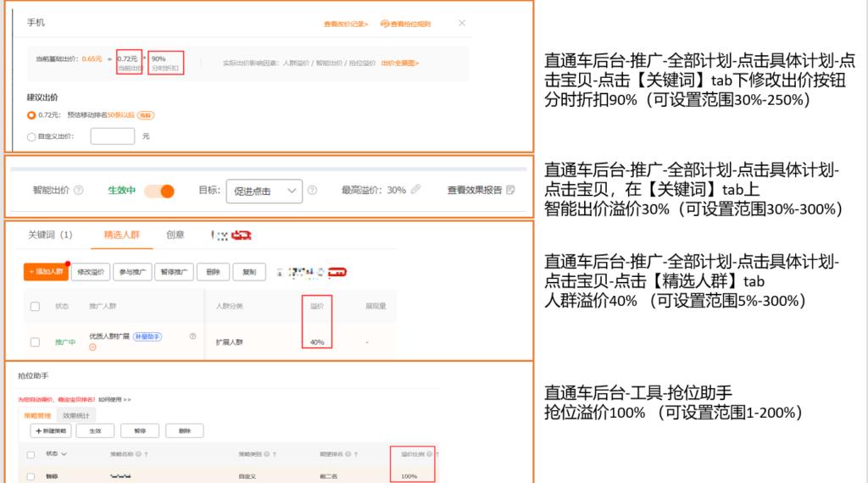868x483 pixels.
Task: Check the select-all checkbox in 人群 table header
Action: pos(35,306)
